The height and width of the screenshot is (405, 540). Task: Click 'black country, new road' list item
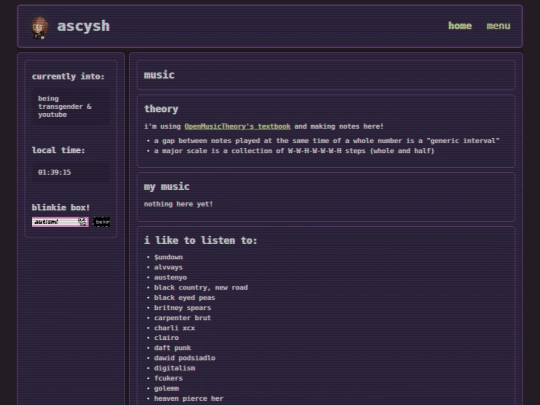point(201,288)
